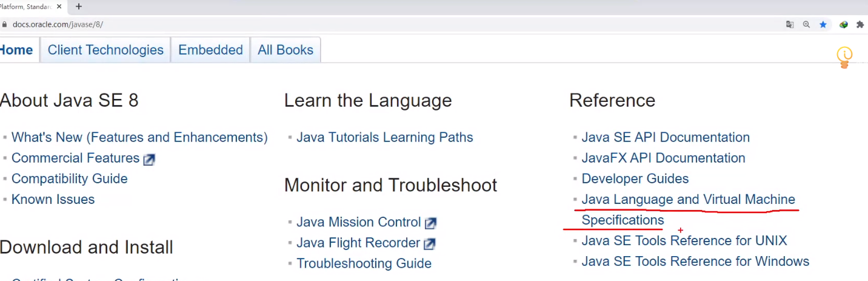Click external-link icon beside Java Flight Recorder
The image size is (868, 281).
(429, 244)
